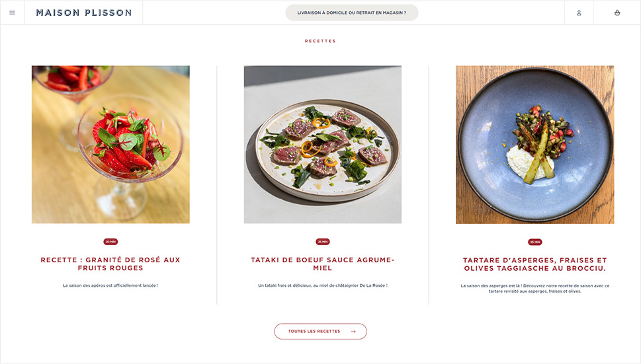Click the Recettes section heading
The height and width of the screenshot is (364, 641).
pyautogui.click(x=320, y=41)
